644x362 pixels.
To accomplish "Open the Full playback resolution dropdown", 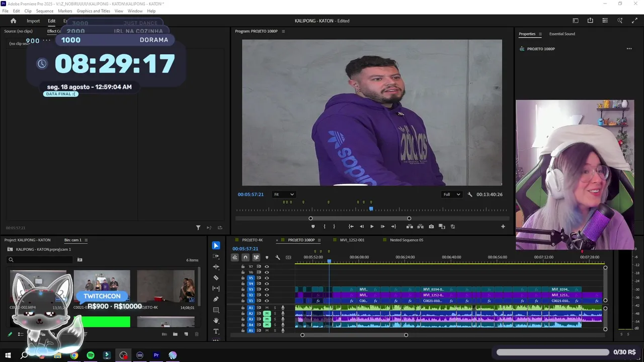I will point(451,195).
